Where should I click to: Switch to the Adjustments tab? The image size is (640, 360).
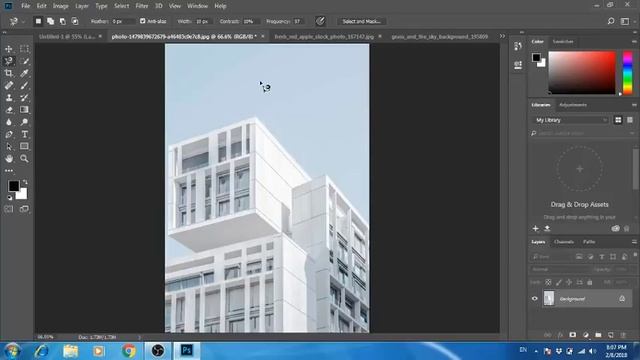click(x=573, y=105)
